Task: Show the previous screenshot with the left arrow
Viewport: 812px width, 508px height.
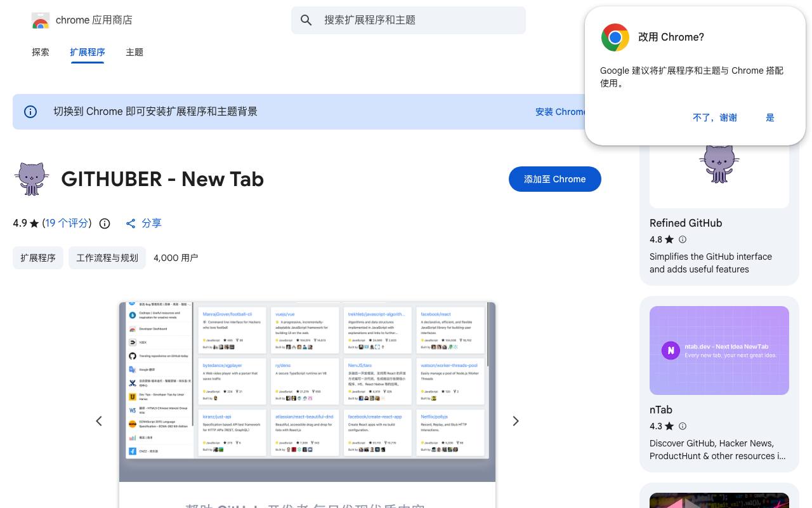Action: point(99,421)
